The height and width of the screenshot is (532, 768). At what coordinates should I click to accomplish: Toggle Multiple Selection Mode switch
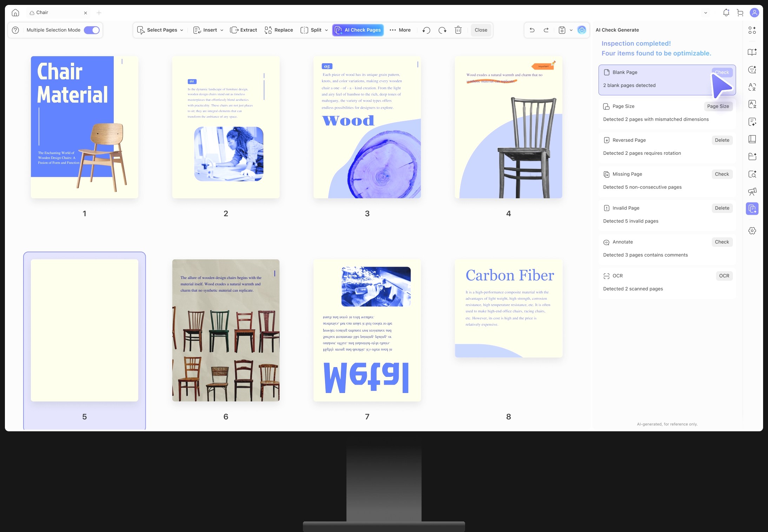(x=92, y=30)
